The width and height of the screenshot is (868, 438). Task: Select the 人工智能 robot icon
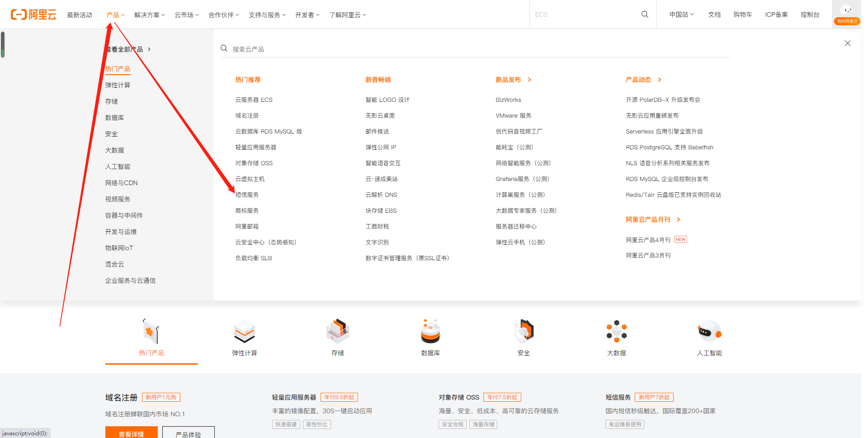pos(710,331)
